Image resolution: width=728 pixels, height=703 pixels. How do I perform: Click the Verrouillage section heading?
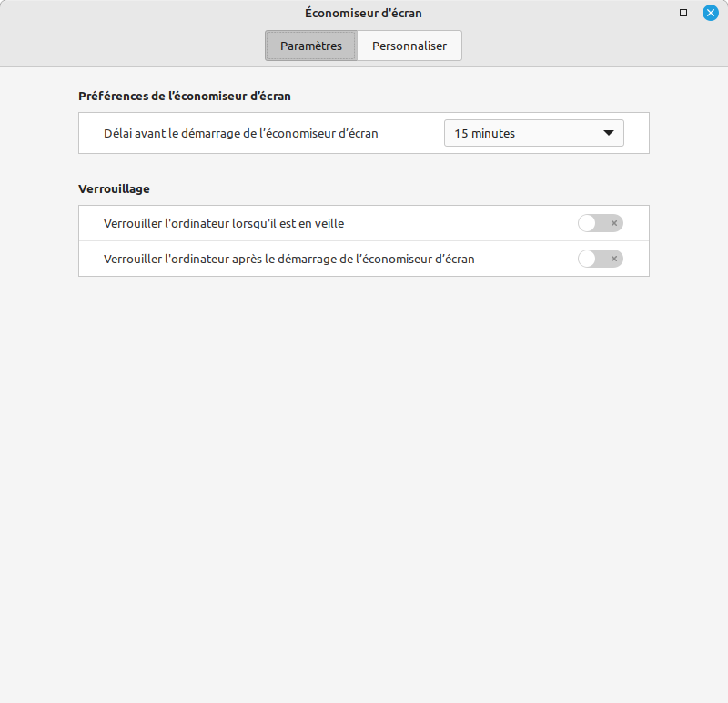pyautogui.click(x=115, y=189)
